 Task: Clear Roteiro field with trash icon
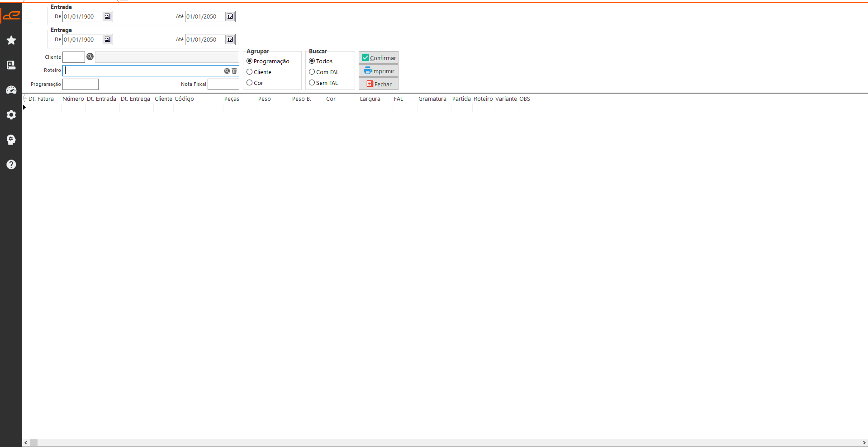(234, 71)
